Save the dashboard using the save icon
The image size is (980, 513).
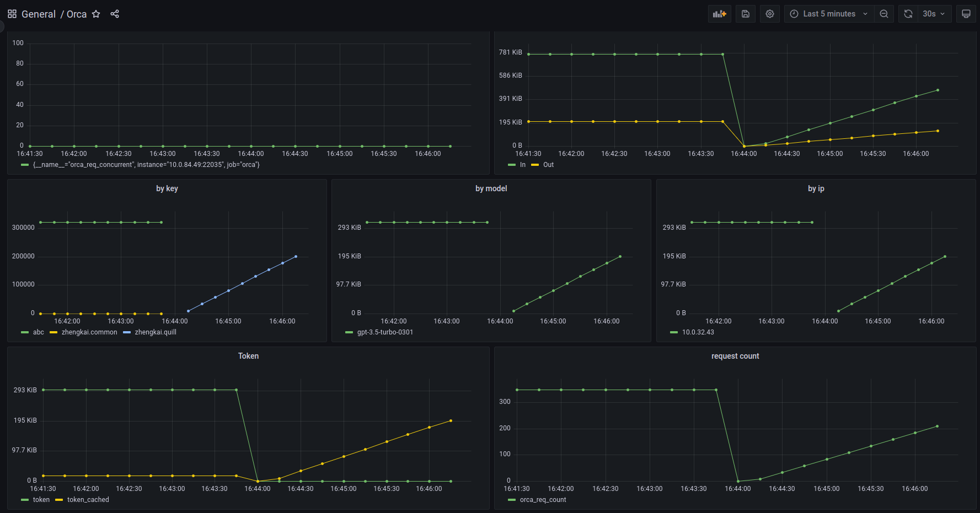tap(746, 13)
